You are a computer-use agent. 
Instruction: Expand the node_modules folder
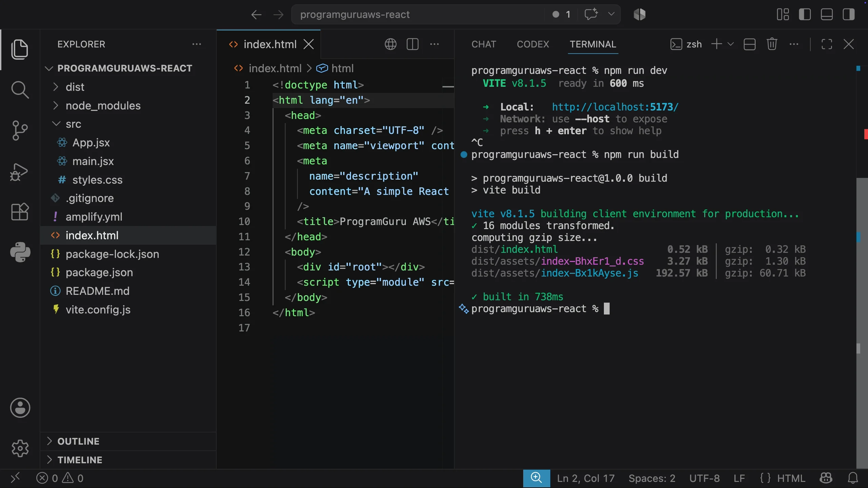click(x=128, y=106)
